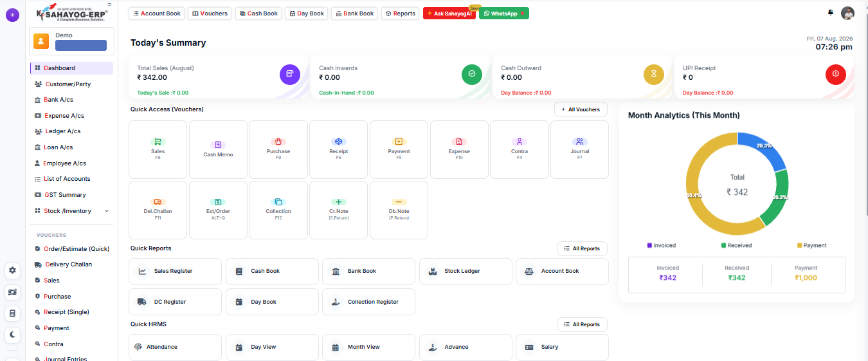Image resolution: width=868 pixels, height=361 pixels.
Task: Open Day Book in top toolbar
Action: coord(307,14)
